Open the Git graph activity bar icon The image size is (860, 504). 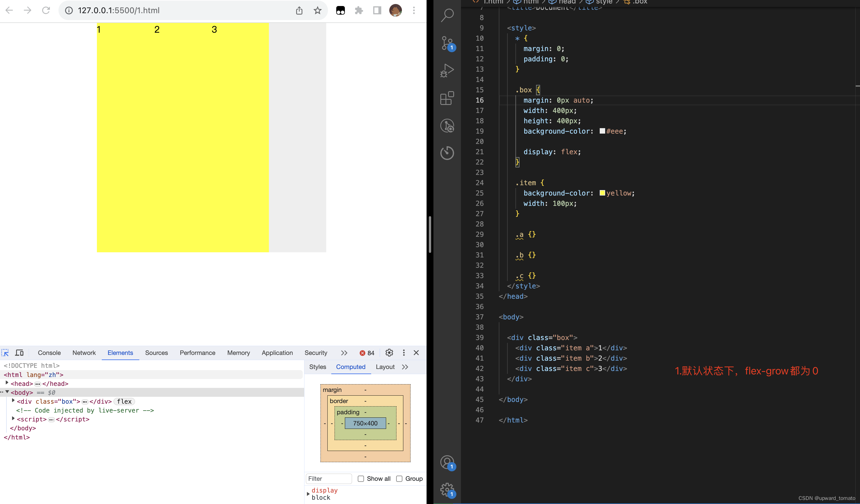click(x=447, y=126)
